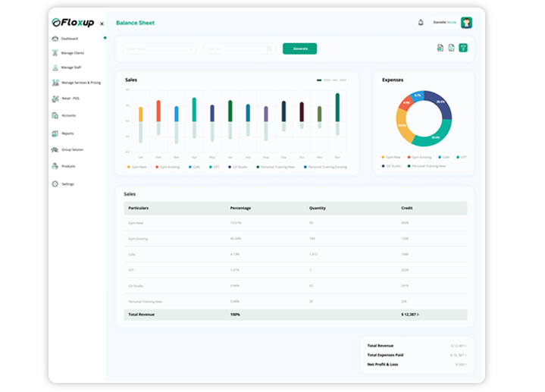This screenshot has width=545, height=392.
Task: Close the sidebar with the X icon
Action: (102, 24)
